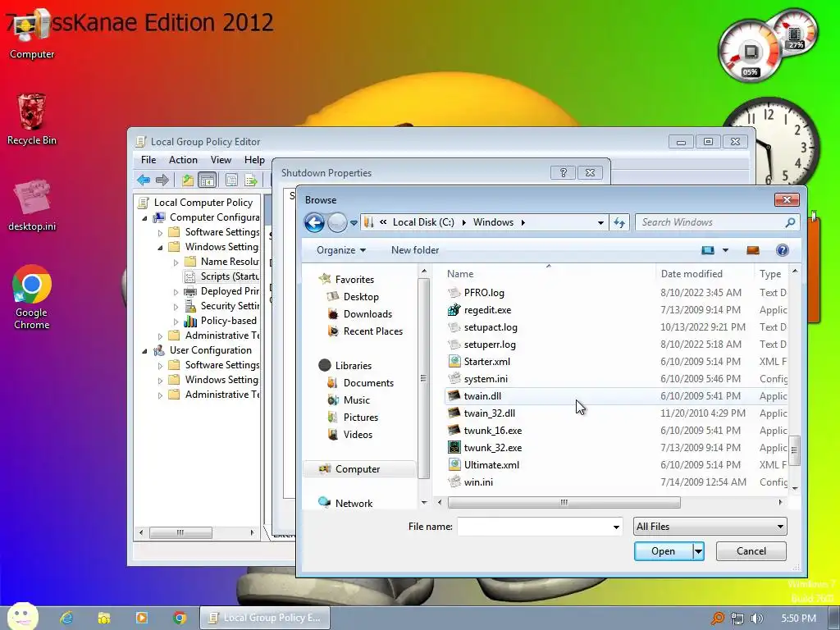Go to Recent Places
The width and height of the screenshot is (840, 630).
click(373, 331)
